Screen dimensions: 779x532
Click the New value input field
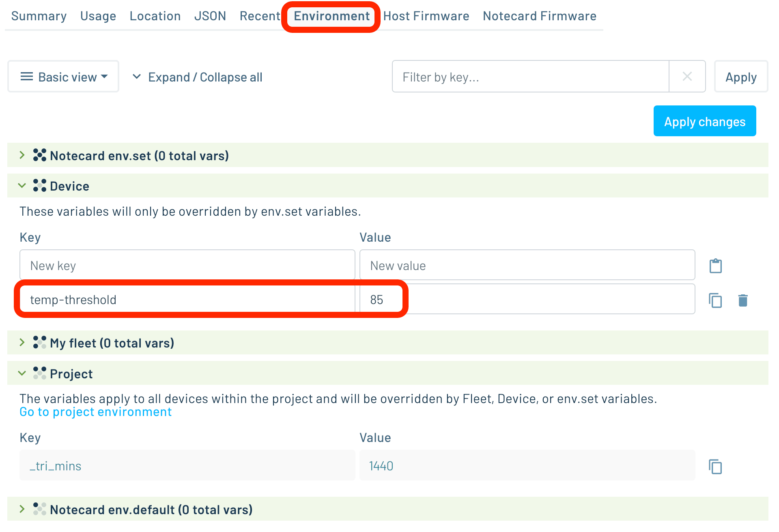tap(527, 265)
